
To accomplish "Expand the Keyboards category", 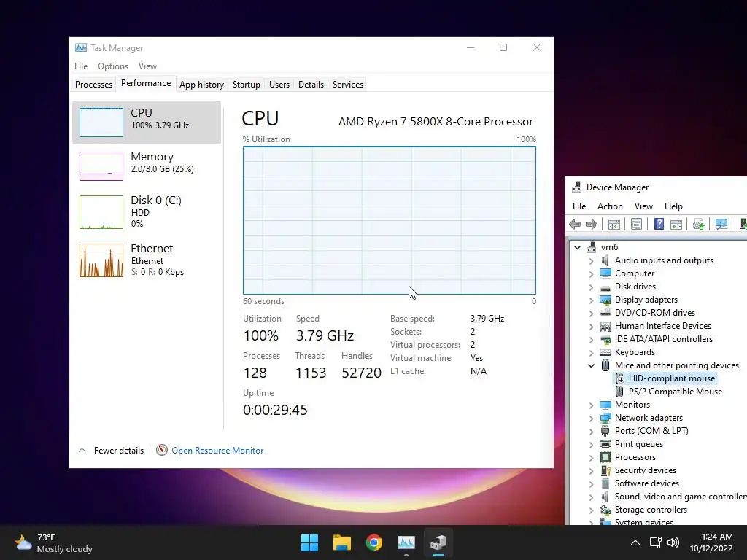I will pyautogui.click(x=591, y=352).
